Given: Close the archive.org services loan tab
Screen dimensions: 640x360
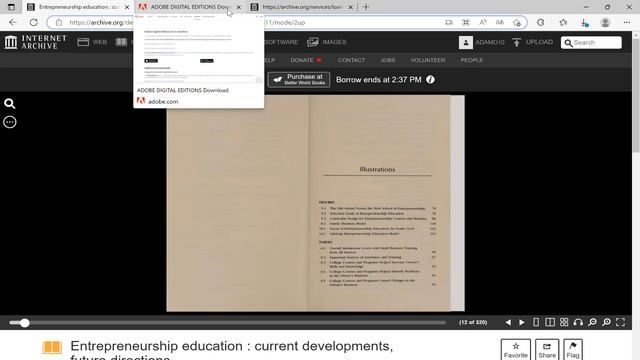Looking at the screenshot, I should pos(350,7).
